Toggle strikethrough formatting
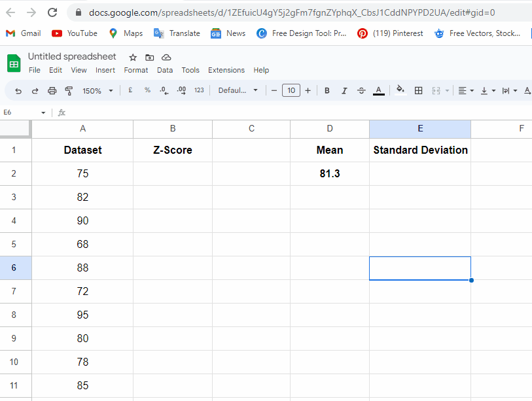532x401 pixels. (x=361, y=90)
